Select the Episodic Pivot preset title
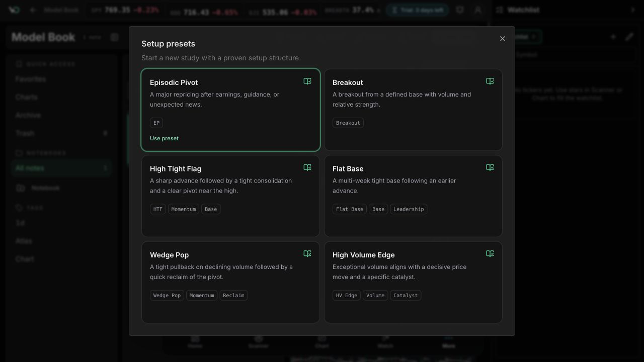Image resolution: width=644 pixels, height=362 pixels. pos(174,82)
